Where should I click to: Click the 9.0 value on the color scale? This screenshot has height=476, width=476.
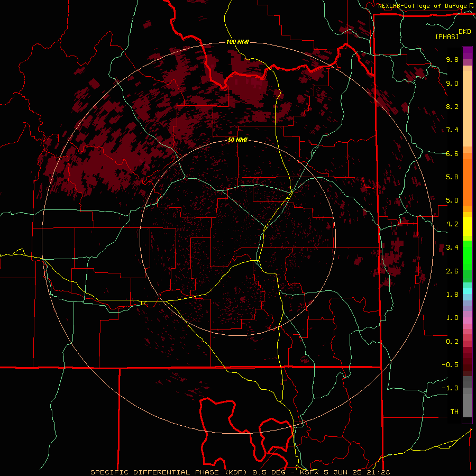click(452, 83)
